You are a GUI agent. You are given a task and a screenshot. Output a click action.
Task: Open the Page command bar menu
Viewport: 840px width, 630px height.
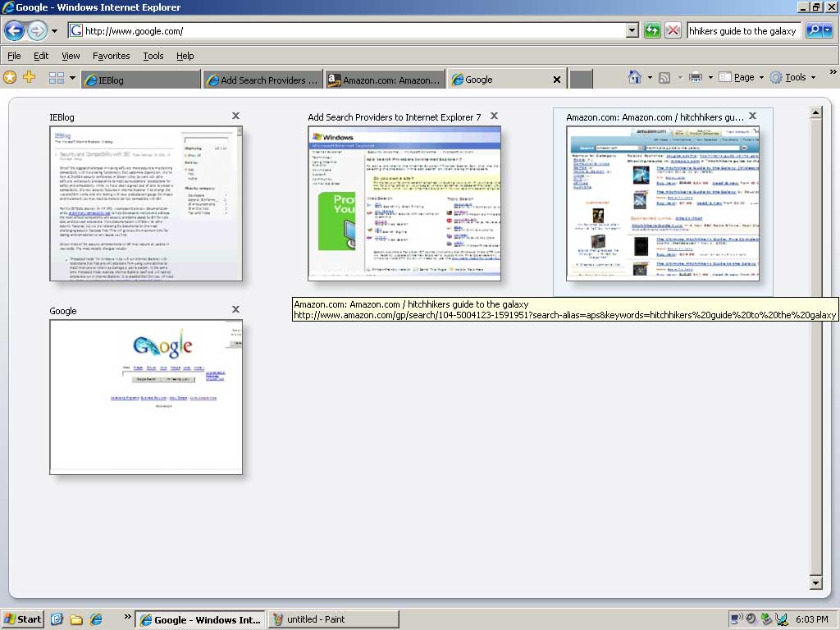(x=741, y=77)
